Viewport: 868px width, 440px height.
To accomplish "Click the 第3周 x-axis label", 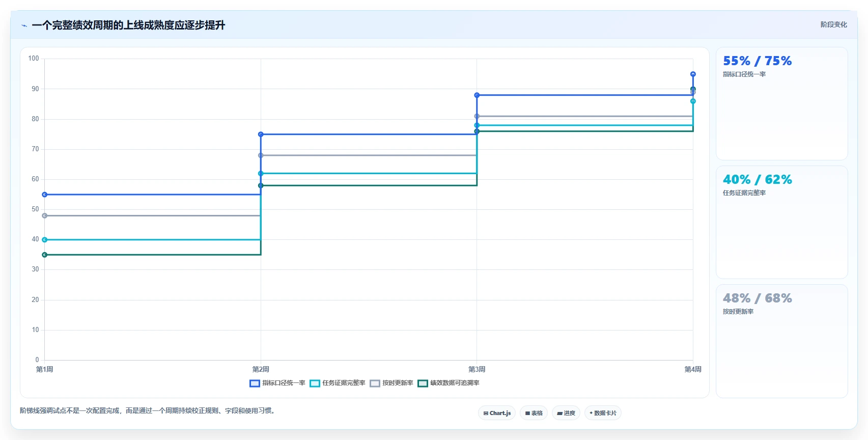I will (x=477, y=369).
